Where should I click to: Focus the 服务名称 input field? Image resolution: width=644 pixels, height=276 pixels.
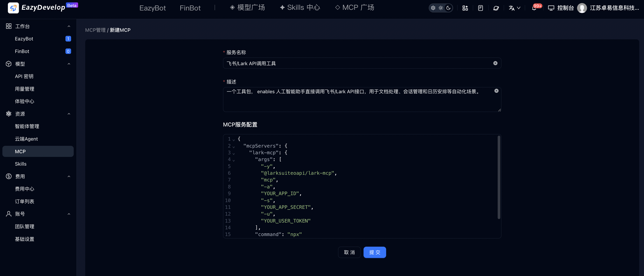tap(362, 63)
